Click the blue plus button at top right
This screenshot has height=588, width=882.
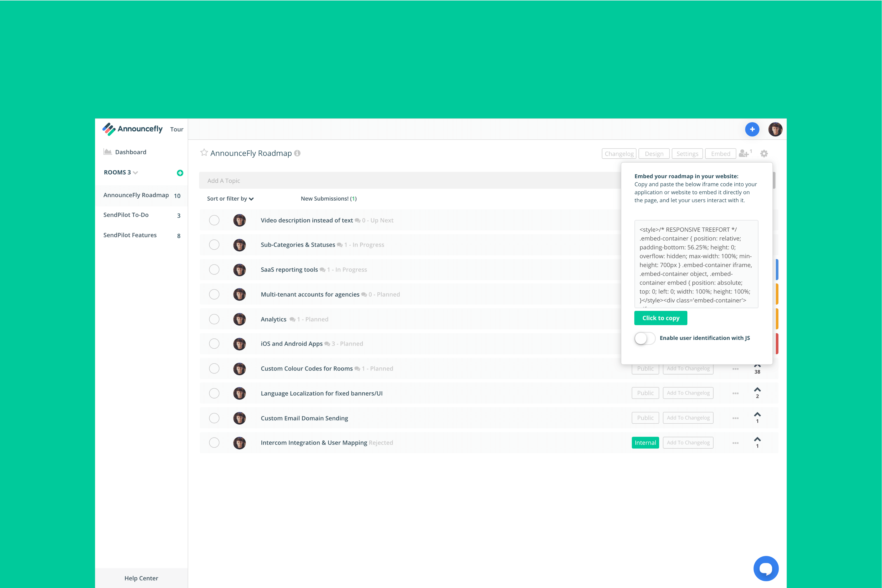(752, 129)
